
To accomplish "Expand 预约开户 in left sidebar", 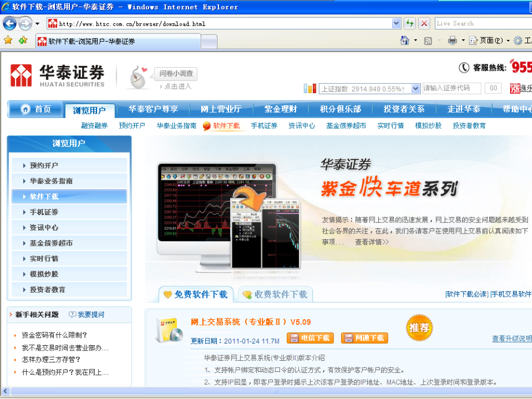I will tap(69, 165).
